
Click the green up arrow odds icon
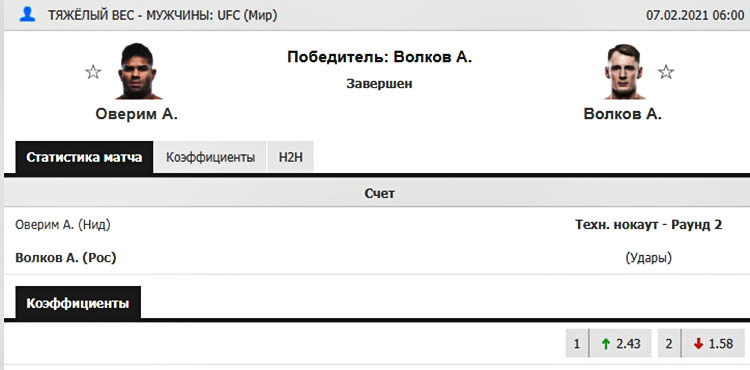(606, 344)
